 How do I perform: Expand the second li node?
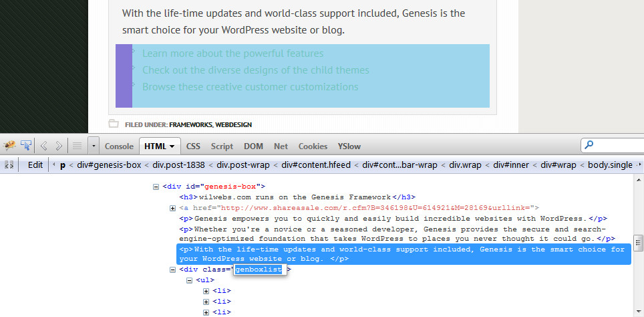(206, 302)
